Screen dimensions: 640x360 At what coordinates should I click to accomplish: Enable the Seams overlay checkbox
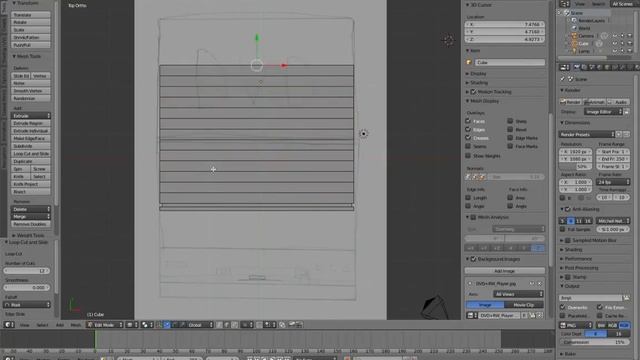pyautogui.click(x=468, y=146)
